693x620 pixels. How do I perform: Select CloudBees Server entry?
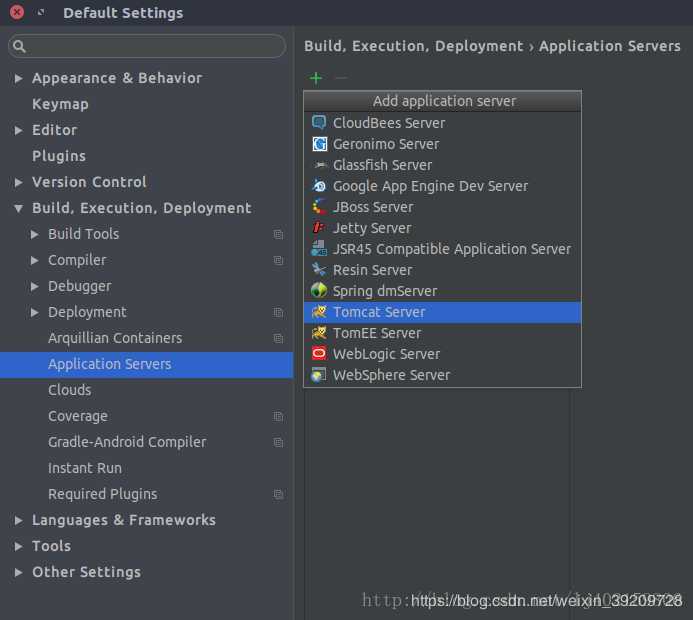coord(442,122)
